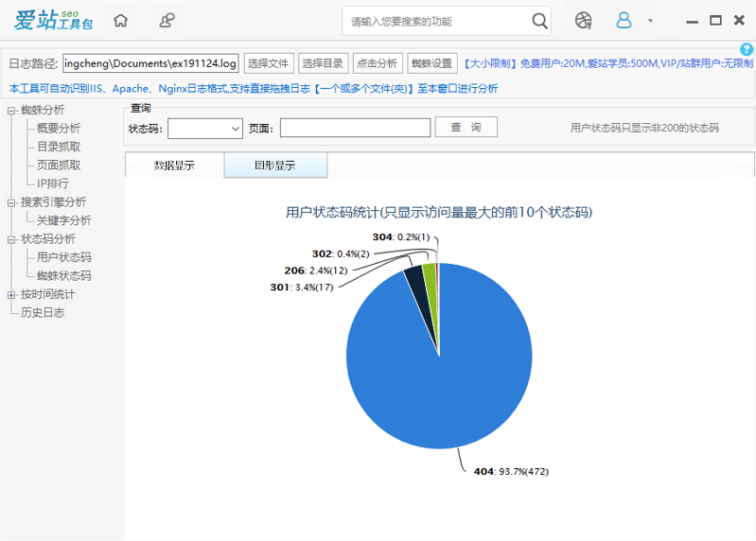
Task: Click the 日志路径 log path field
Action: [x=150, y=63]
